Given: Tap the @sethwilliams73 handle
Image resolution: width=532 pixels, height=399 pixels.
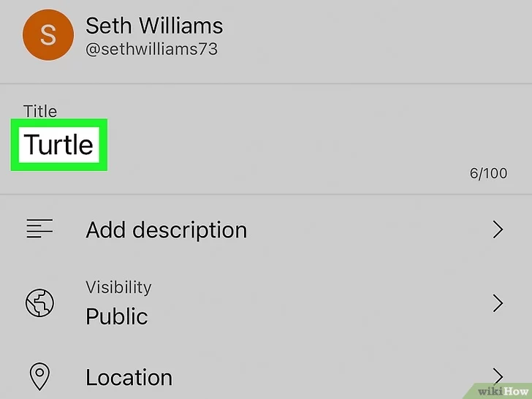Looking at the screenshot, I should (x=151, y=50).
